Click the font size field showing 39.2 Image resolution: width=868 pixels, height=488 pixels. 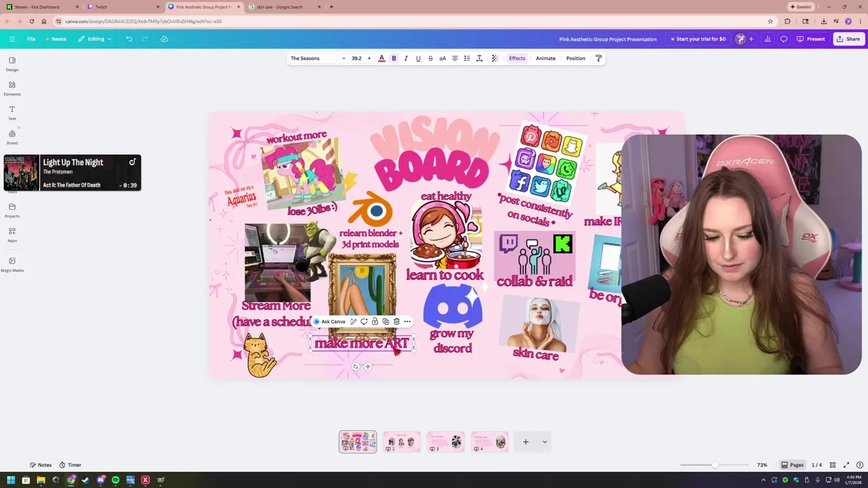pos(357,58)
